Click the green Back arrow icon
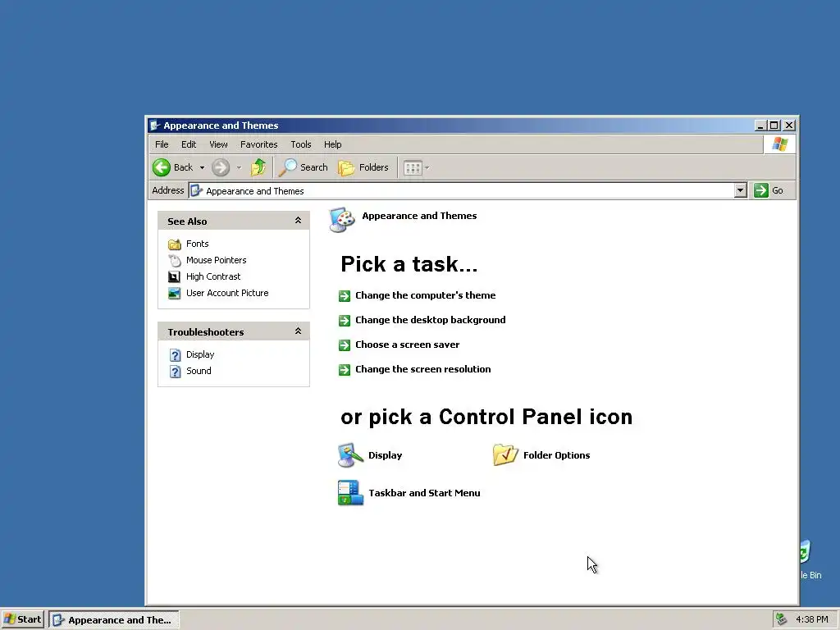This screenshot has height=630, width=840. click(162, 167)
